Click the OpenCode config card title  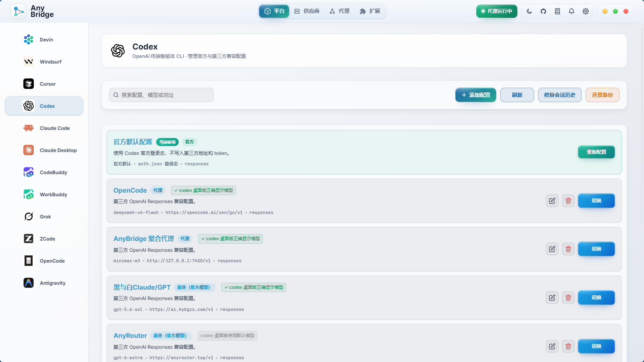coord(130,190)
